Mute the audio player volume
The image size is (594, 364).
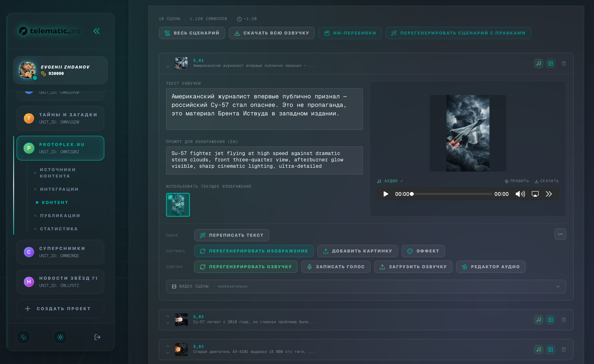pyautogui.click(x=520, y=194)
